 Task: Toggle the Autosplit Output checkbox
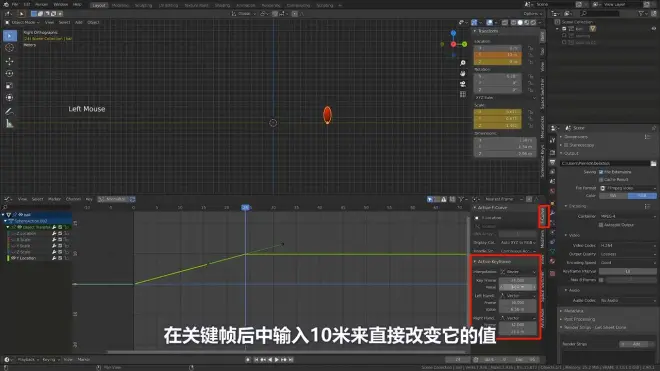[x=601, y=225]
